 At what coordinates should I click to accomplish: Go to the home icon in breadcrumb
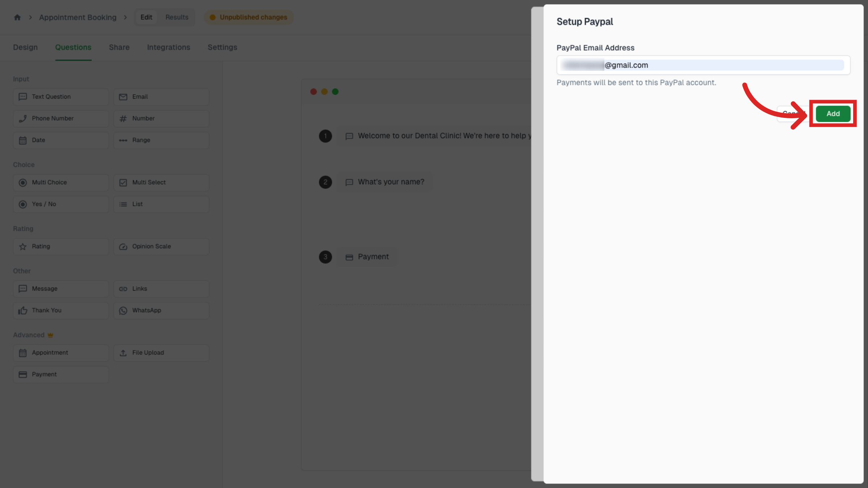pos(17,17)
